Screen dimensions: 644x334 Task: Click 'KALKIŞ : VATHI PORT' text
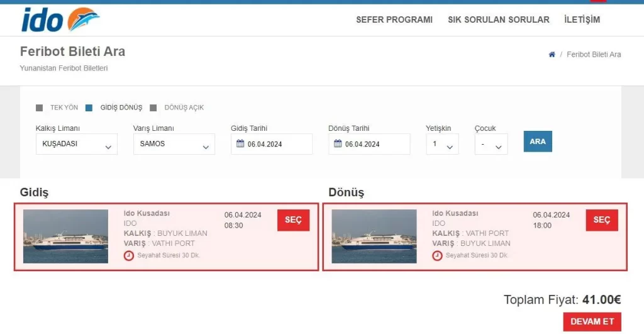coord(470,233)
